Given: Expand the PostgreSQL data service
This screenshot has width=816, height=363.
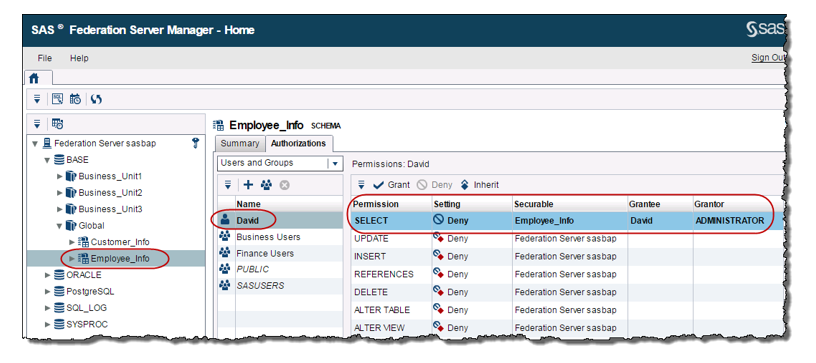Looking at the screenshot, I should point(48,291).
